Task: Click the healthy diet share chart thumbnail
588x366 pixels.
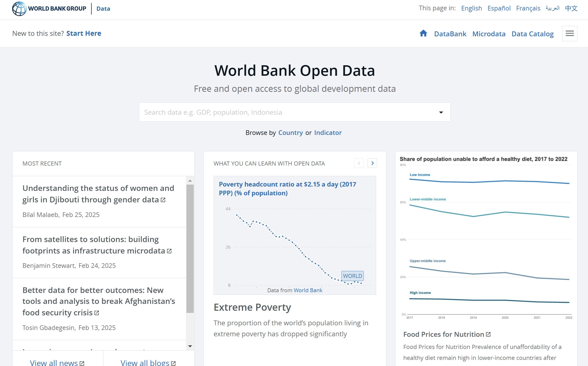Action: 486,237
